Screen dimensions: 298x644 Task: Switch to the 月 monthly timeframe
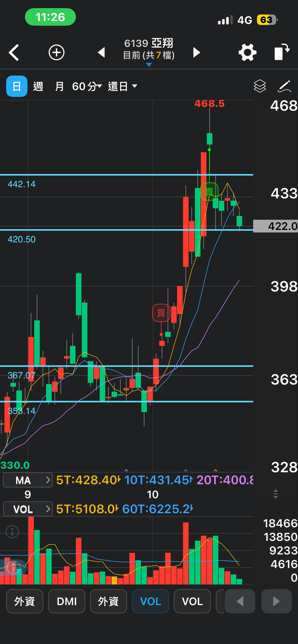(59, 86)
